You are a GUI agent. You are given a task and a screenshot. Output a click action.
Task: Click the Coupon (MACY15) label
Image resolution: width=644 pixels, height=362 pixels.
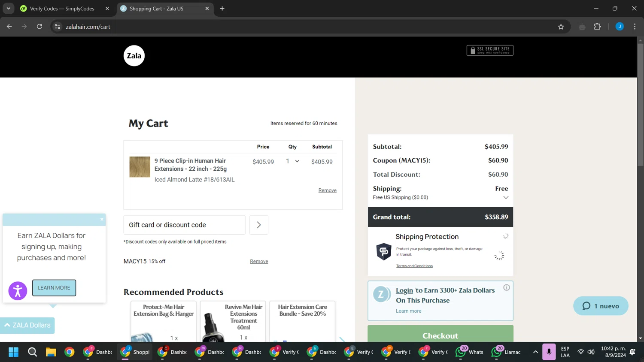coord(401,160)
